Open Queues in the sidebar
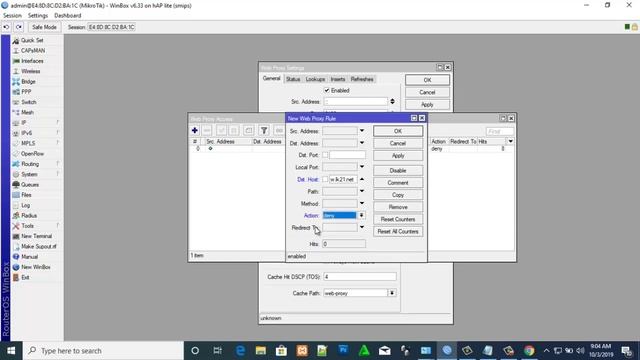This screenshot has height=360, width=640. [x=30, y=184]
